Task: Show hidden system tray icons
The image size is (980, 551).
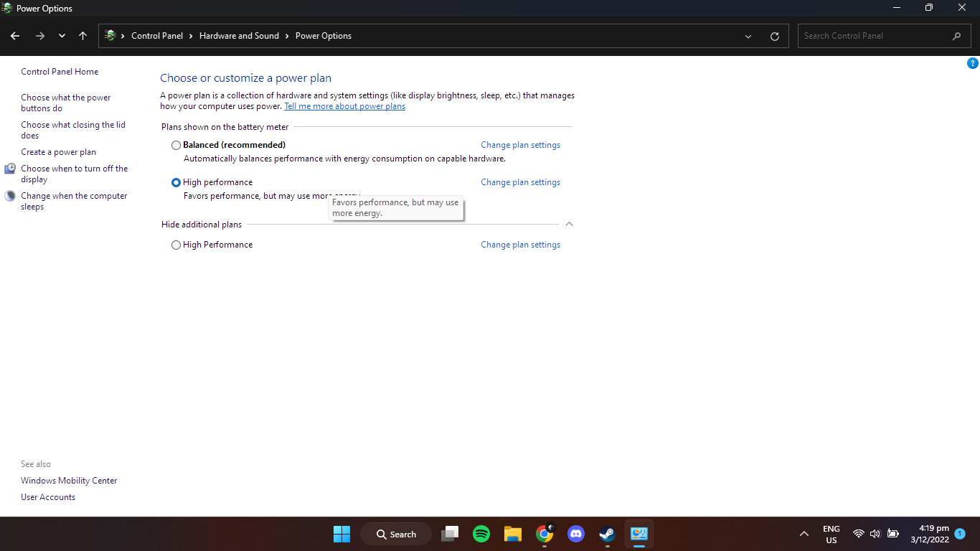Action: pyautogui.click(x=804, y=534)
